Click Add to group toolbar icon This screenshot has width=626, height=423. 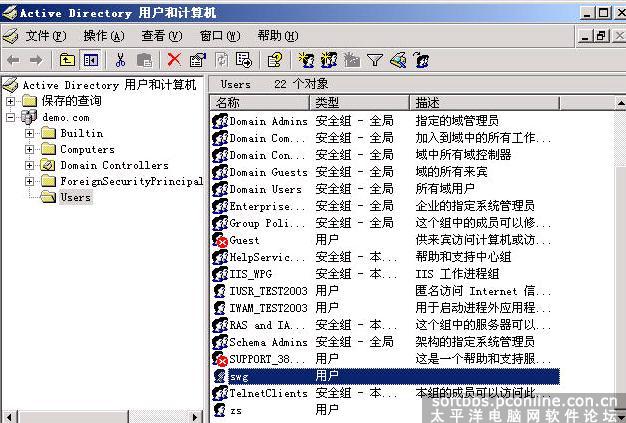point(421,60)
